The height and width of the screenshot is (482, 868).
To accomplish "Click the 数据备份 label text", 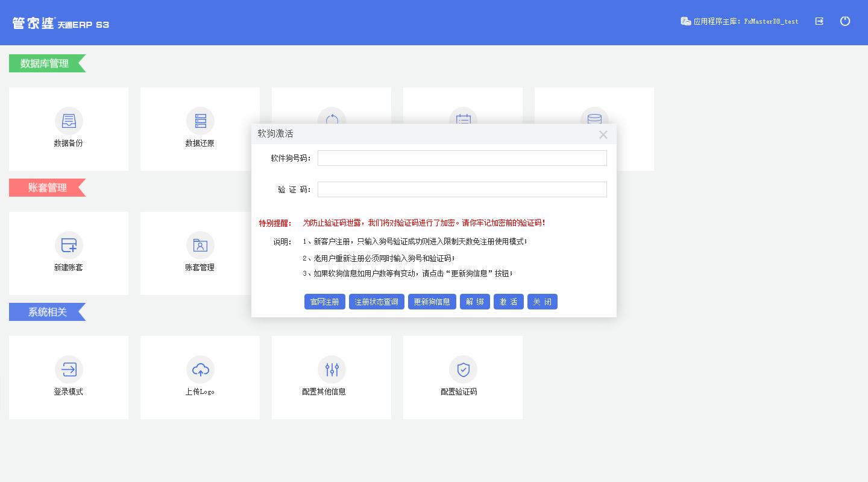I will [69, 144].
